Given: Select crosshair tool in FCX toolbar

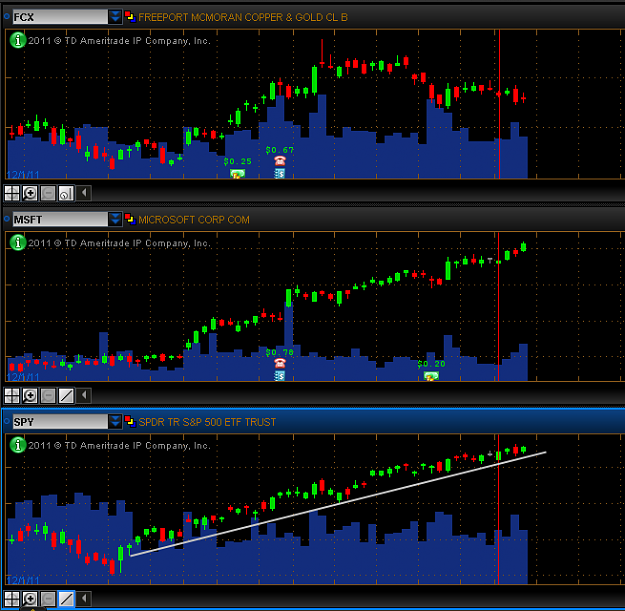Looking at the screenshot, I should [x=12, y=193].
